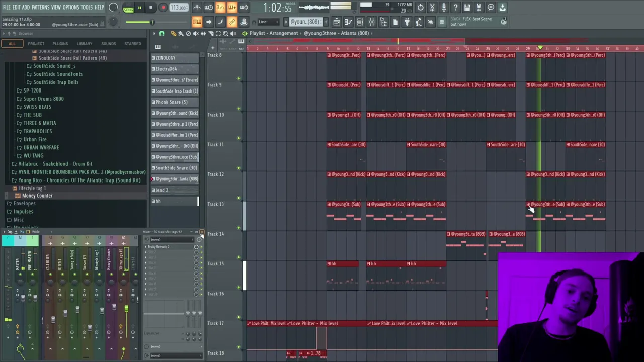The height and width of the screenshot is (362, 644).
Task: Select the STARRED browser tab
Action: (133, 44)
